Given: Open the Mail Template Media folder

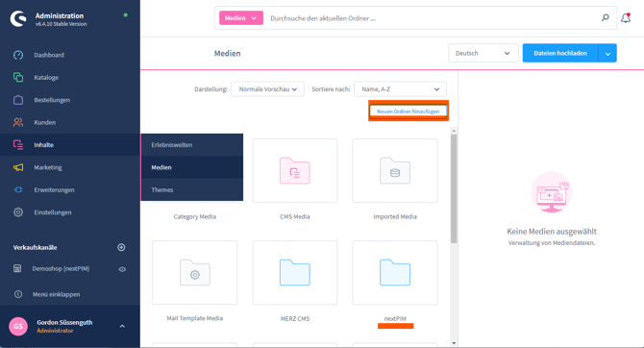Looking at the screenshot, I should click(195, 273).
